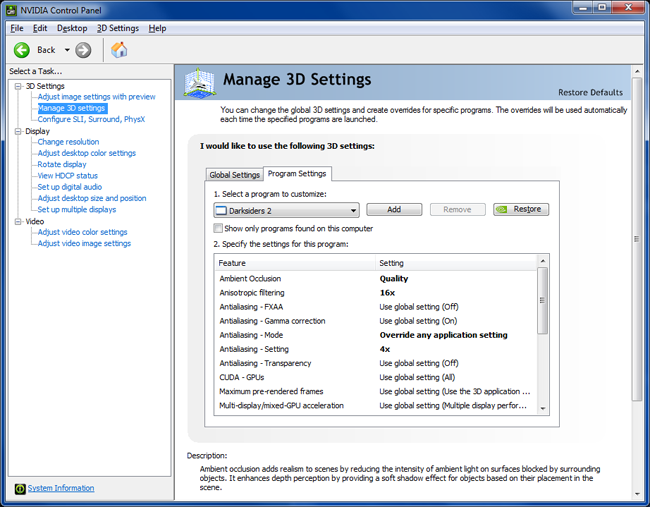Image resolution: width=650 pixels, height=507 pixels.
Task: Select Change resolution in the task tree
Action: (x=68, y=142)
